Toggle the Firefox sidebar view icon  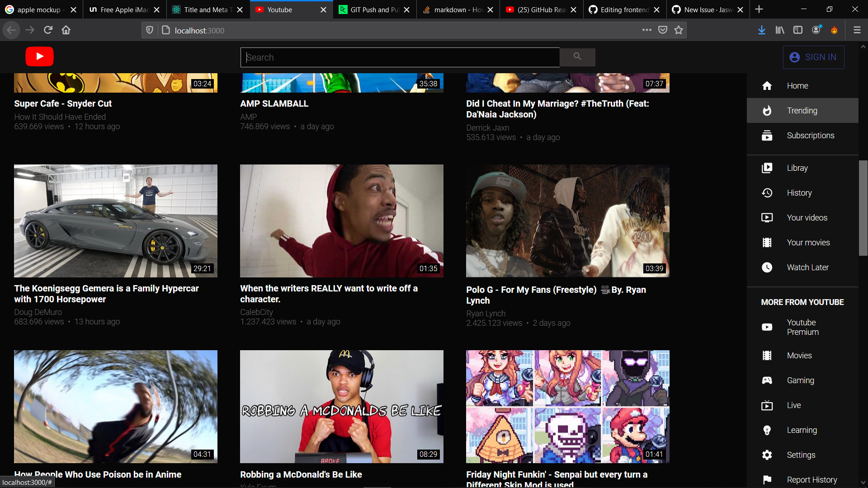tap(798, 30)
